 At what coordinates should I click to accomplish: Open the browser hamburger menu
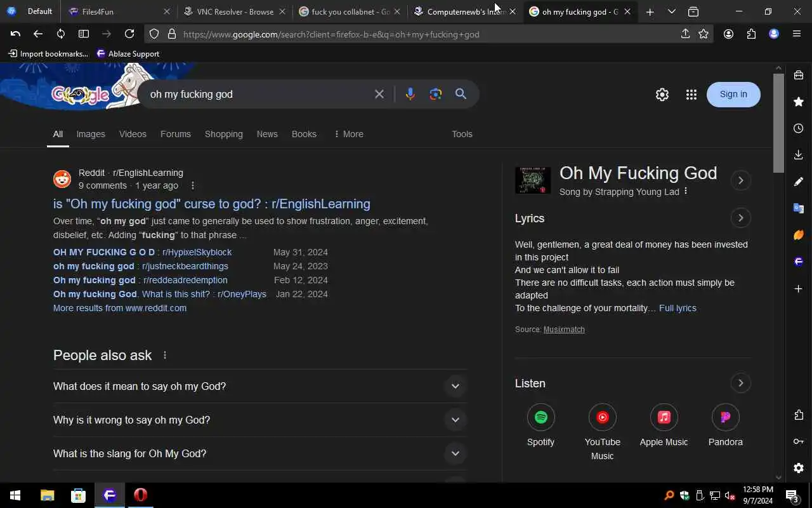pos(797,34)
